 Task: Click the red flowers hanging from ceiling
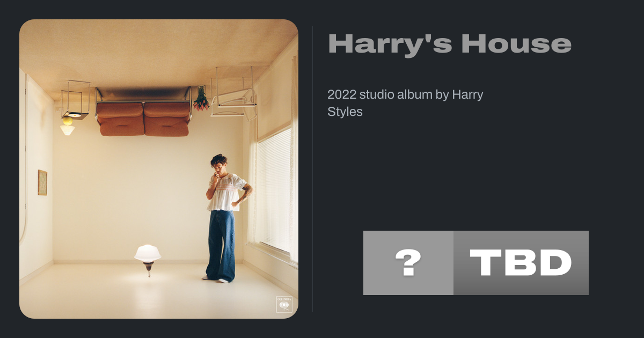201,99
